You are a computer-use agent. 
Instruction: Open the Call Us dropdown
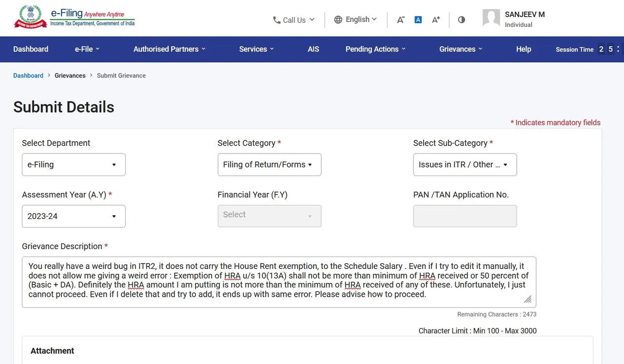pos(293,20)
